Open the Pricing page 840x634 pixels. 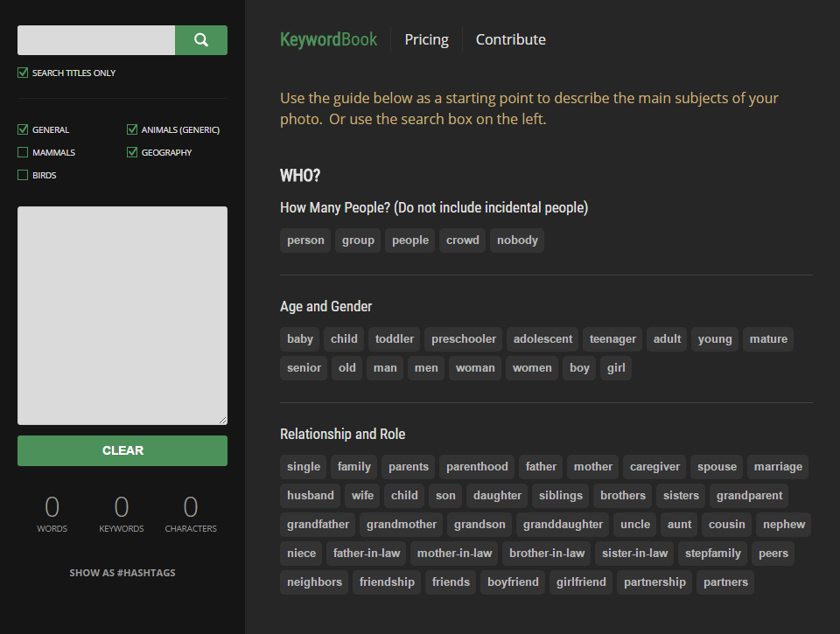[426, 39]
